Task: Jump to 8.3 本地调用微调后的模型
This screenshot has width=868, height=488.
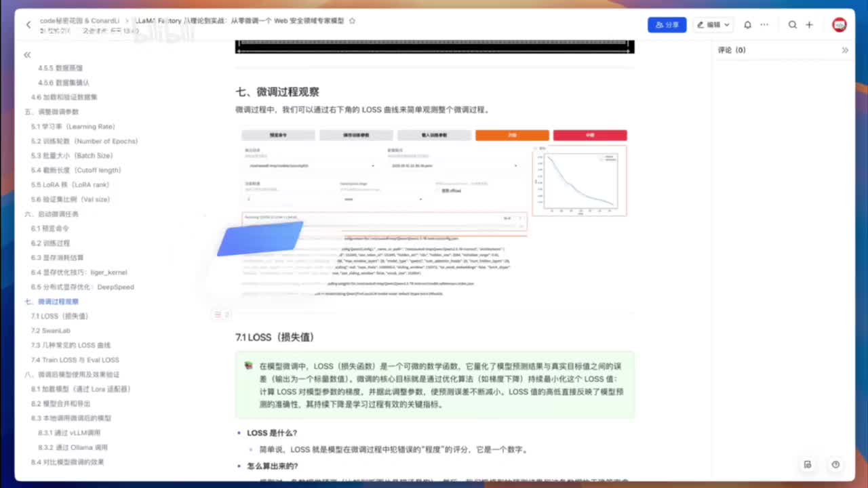Action: pos(71,418)
